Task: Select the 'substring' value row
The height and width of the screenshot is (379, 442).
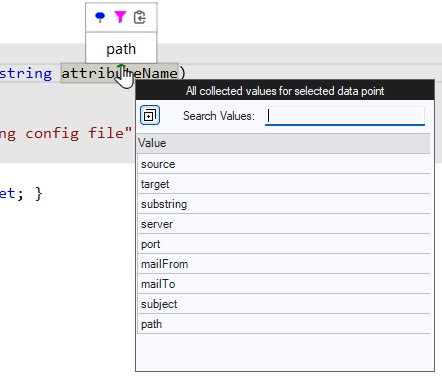Action: pyautogui.click(x=284, y=204)
